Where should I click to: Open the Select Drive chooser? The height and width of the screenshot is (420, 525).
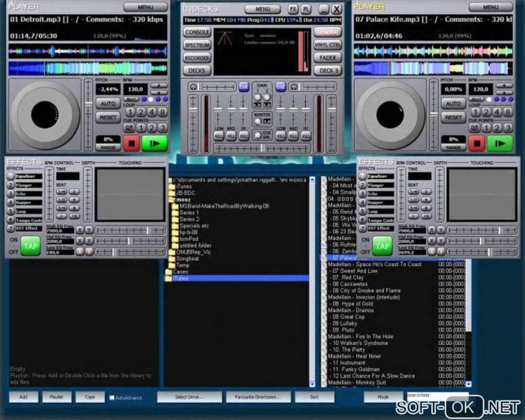tap(189, 397)
